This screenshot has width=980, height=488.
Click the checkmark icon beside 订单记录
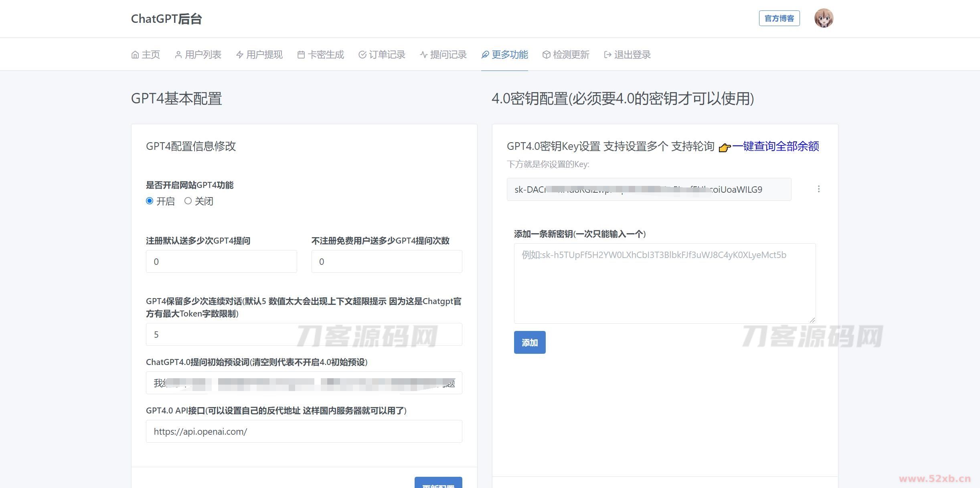(362, 55)
